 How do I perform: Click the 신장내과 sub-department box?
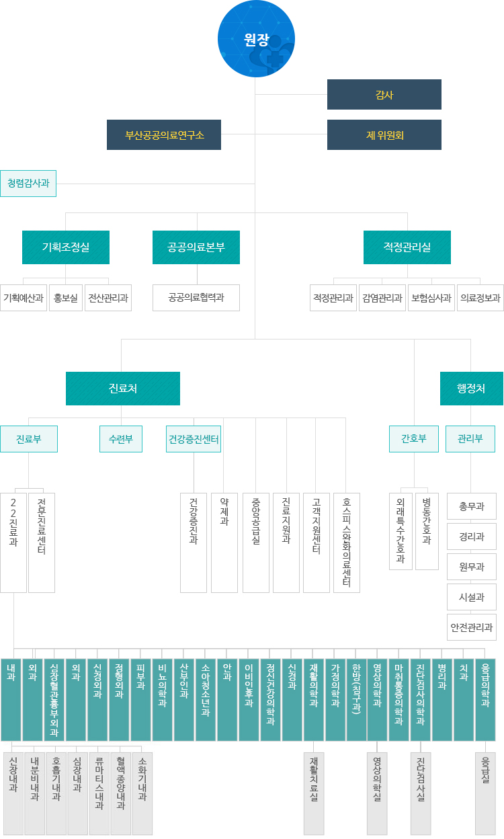point(13,793)
